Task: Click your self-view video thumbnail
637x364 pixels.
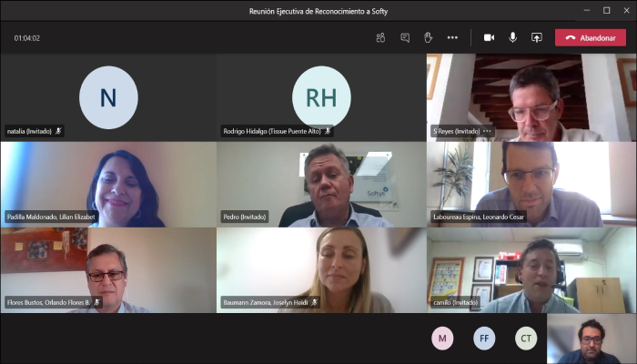Action: click(591, 339)
